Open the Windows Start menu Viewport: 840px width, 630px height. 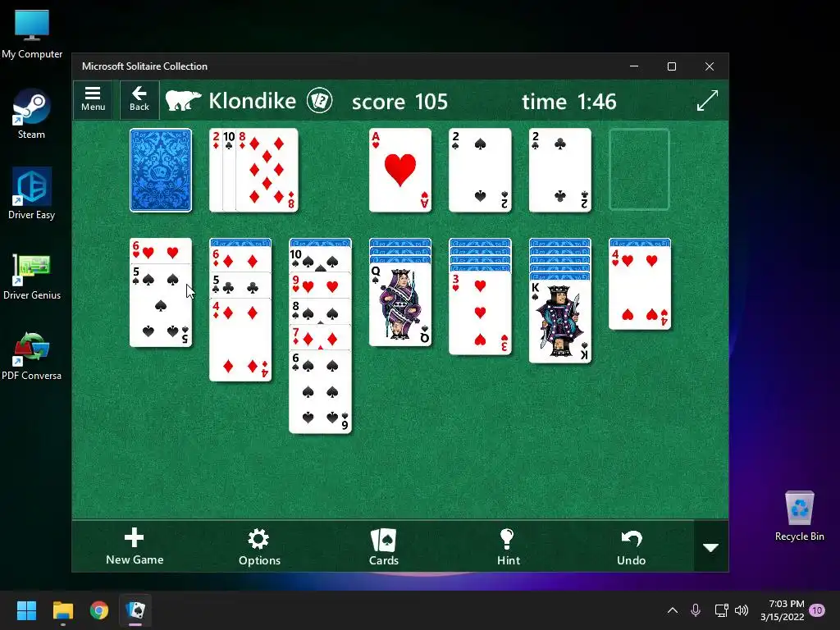click(x=26, y=610)
